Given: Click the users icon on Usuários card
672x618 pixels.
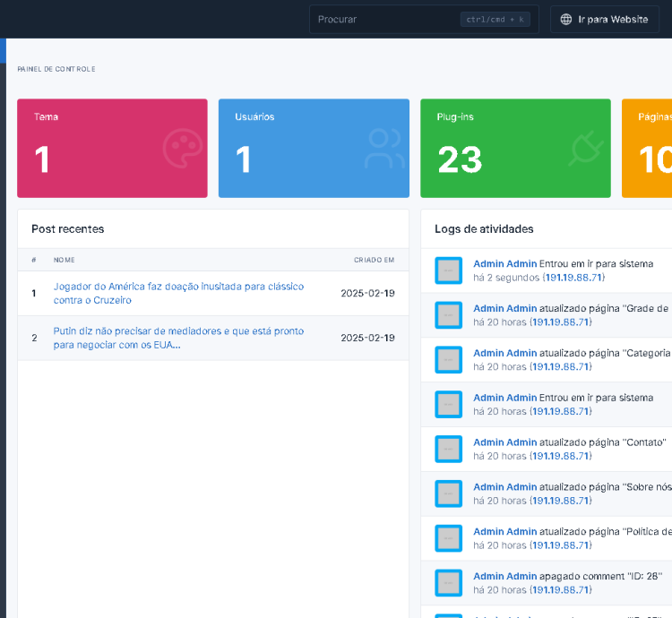Looking at the screenshot, I should pos(384,150).
